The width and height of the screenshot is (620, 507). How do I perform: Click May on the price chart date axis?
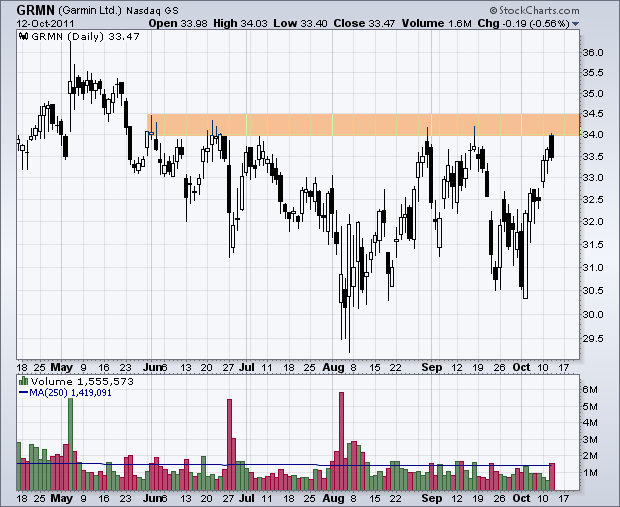62,368
